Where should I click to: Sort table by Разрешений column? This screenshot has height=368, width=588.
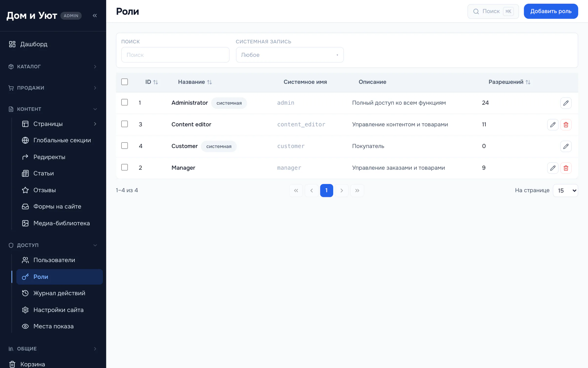tap(509, 82)
